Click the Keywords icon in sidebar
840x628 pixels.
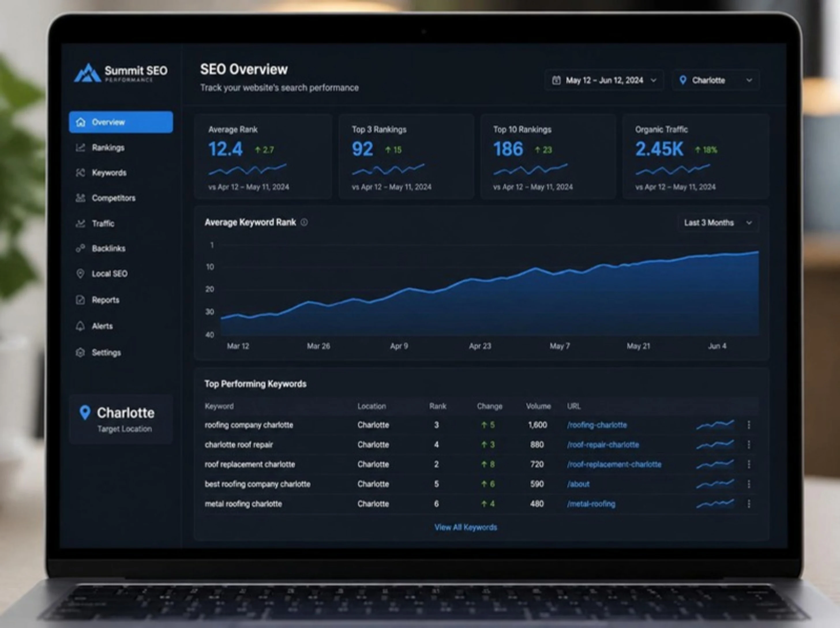click(x=80, y=173)
